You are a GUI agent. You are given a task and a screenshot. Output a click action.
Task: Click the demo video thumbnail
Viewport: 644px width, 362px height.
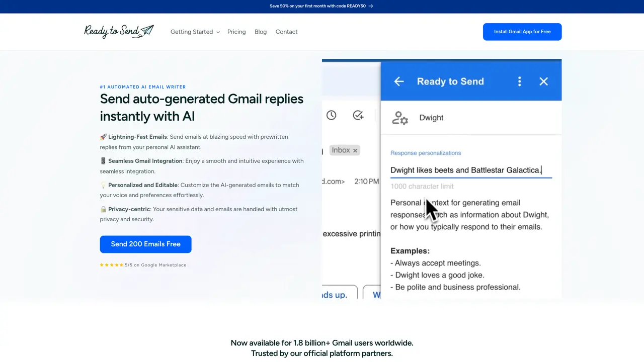[x=442, y=178]
